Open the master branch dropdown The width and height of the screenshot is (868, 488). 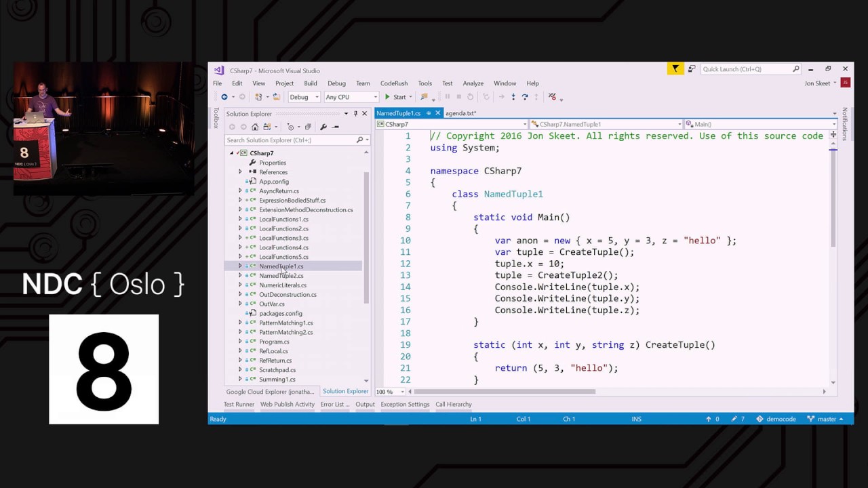click(825, 419)
